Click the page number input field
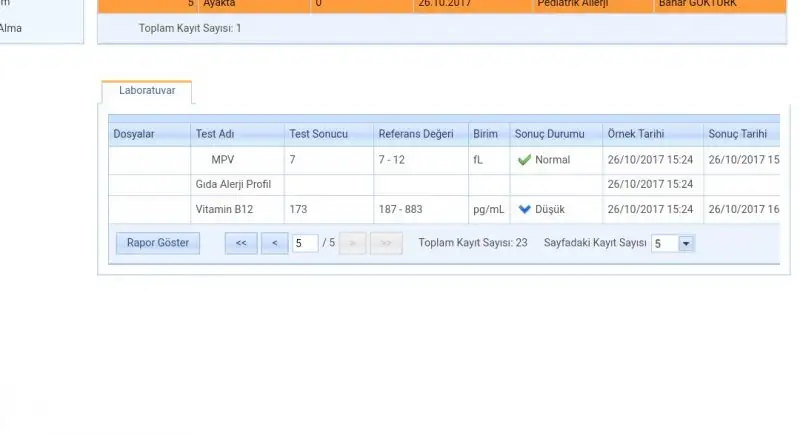This screenshot has width=800, height=435. 305,243
